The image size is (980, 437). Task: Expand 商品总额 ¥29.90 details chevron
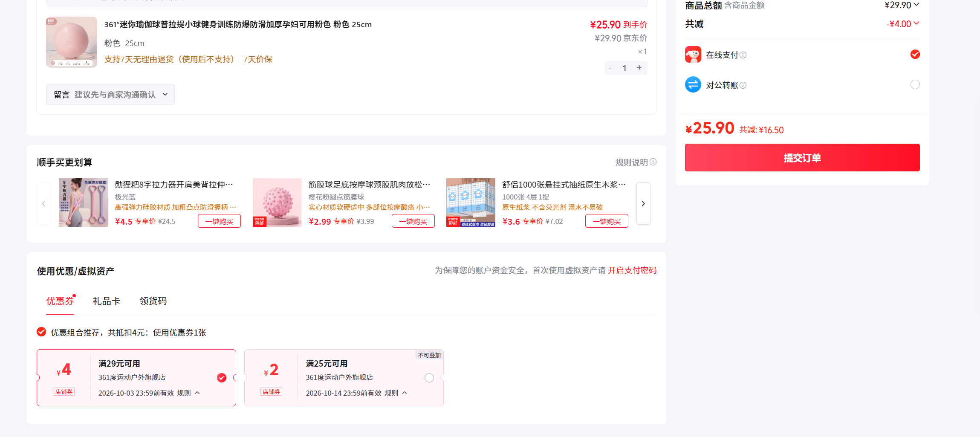point(916,5)
